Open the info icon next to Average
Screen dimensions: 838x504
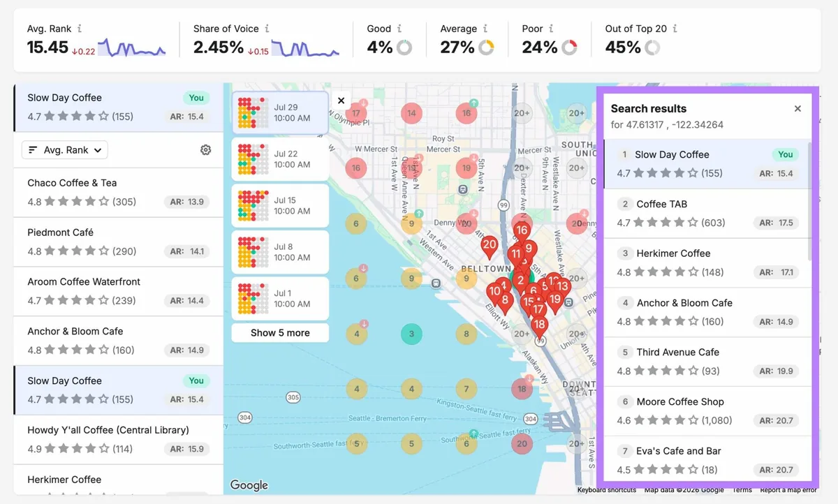click(486, 29)
